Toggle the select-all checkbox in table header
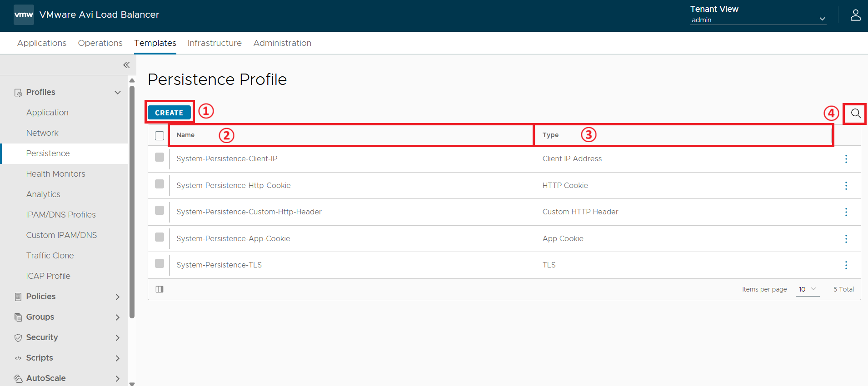Viewport: 868px width, 386px height. [x=160, y=135]
